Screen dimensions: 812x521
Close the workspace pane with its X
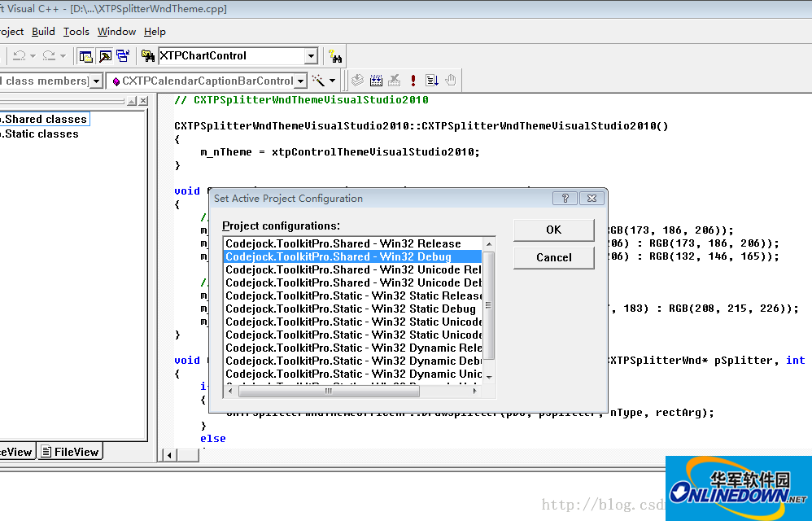click(143, 101)
